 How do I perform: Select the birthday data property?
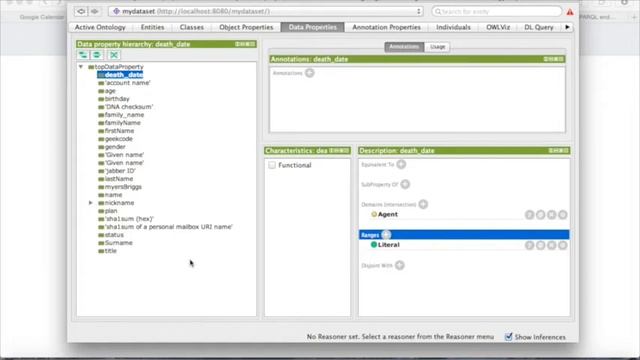point(114,99)
